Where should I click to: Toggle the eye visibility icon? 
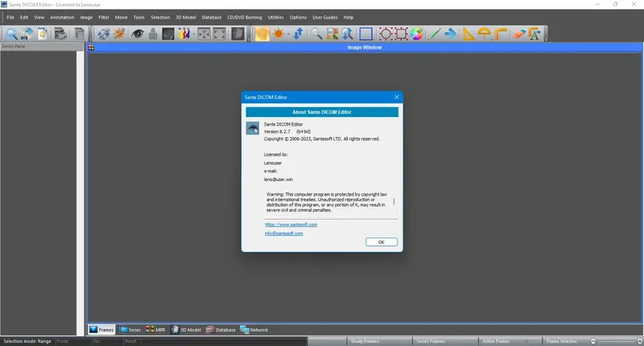click(x=137, y=34)
